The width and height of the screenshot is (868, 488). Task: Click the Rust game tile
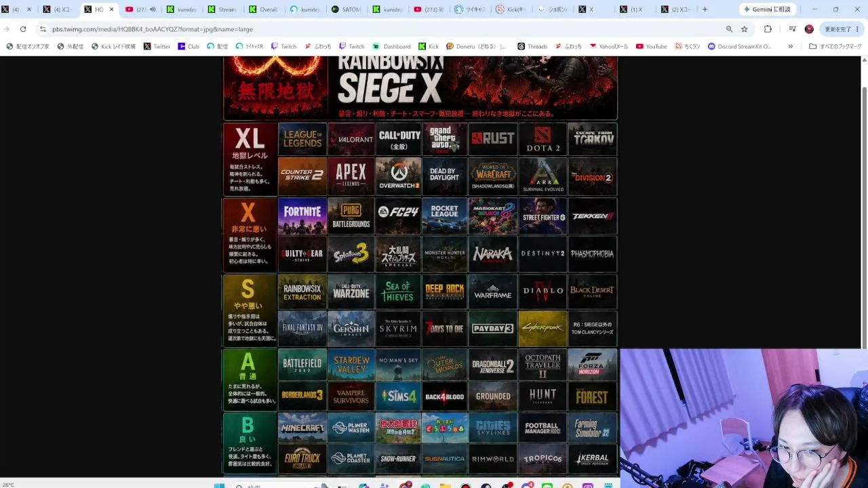(x=493, y=139)
